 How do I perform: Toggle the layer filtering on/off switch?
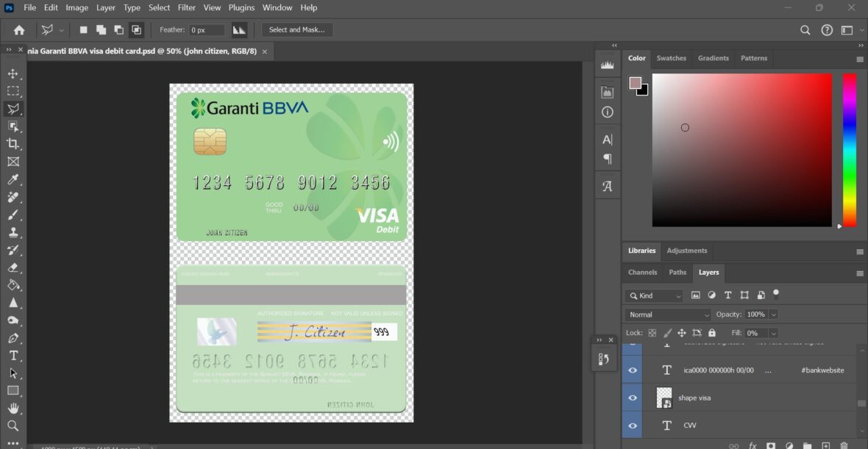click(776, 294)
